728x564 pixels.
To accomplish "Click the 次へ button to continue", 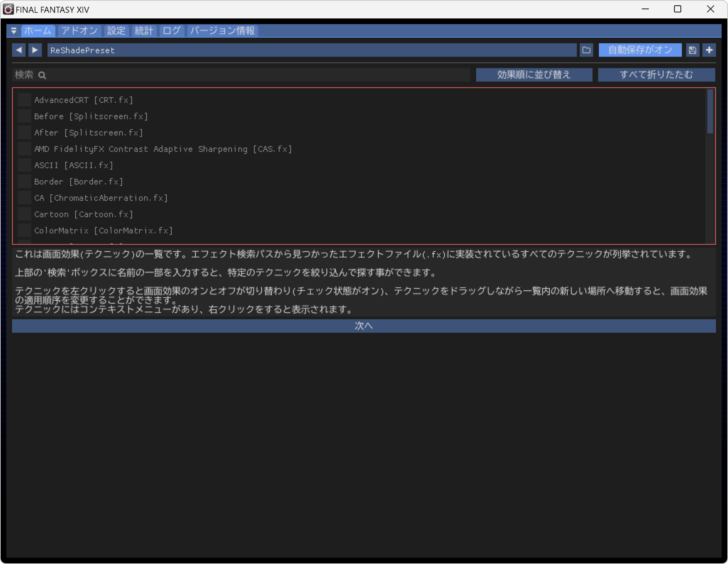I will [364, 325].
